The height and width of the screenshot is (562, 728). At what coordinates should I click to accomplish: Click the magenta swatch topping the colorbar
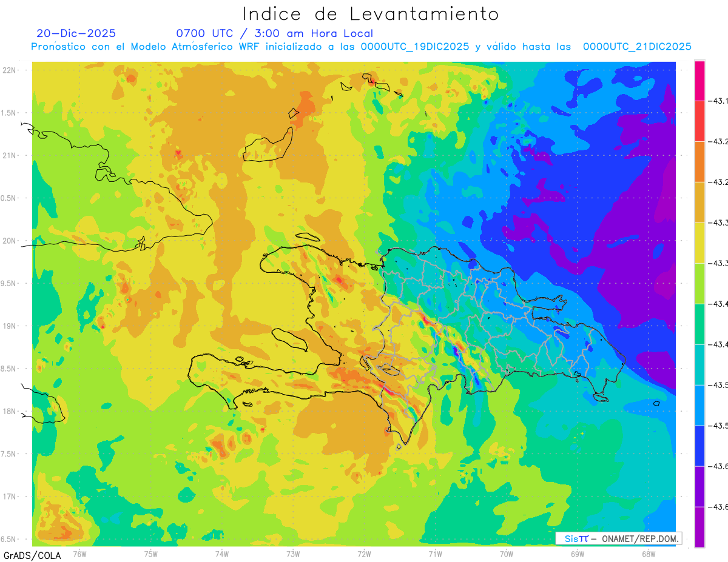point(699,81)
